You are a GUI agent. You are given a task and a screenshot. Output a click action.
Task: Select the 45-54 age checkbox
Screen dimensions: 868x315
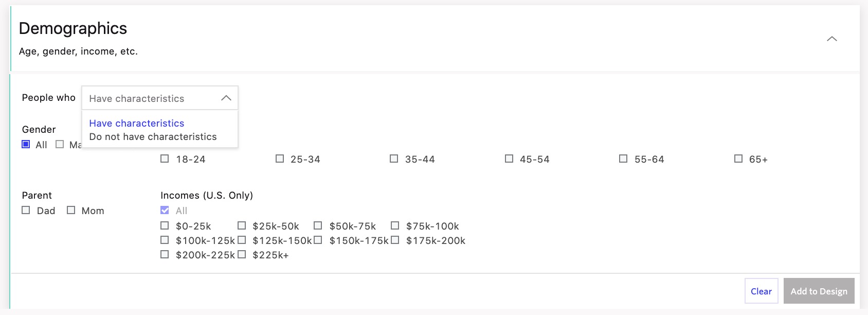[x=509, y=159]
